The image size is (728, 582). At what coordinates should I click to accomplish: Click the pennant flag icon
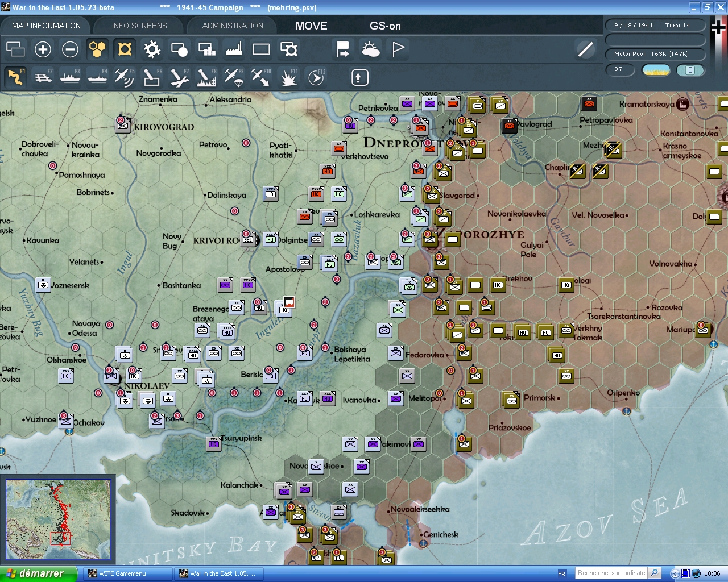[x=398, y=49]
